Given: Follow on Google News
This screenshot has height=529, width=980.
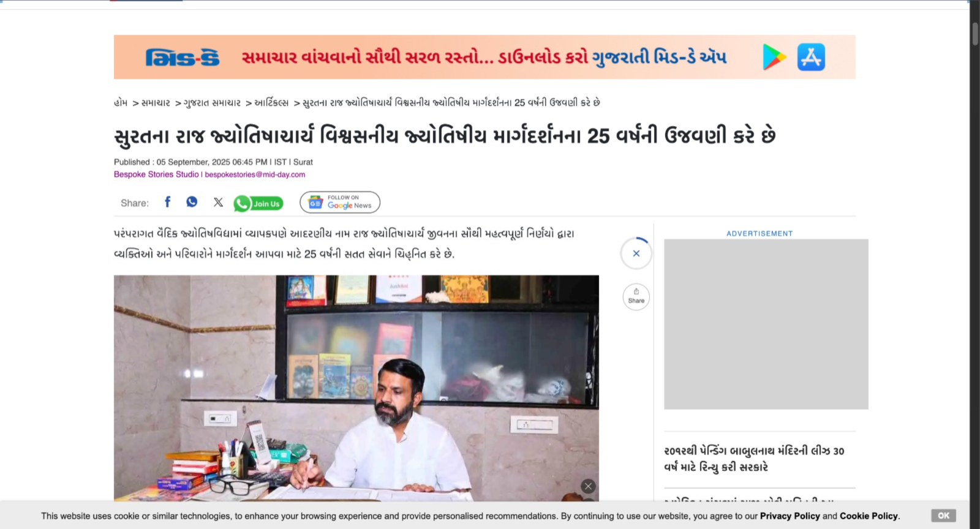Looking at the screenshot, I should point(340,202).
